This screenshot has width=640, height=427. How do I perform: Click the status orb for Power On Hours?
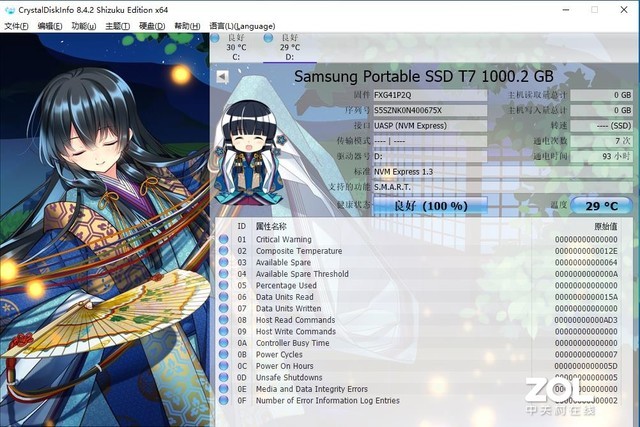pyautogui.click(x=224, y=366)
